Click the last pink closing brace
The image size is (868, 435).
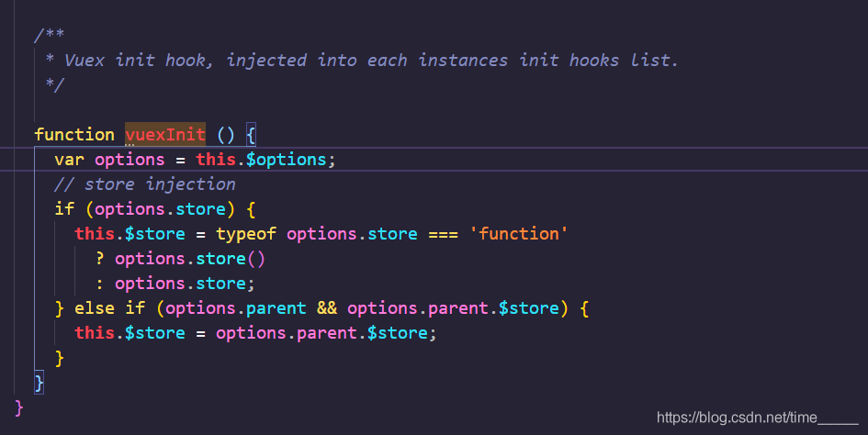click(20, 406)
